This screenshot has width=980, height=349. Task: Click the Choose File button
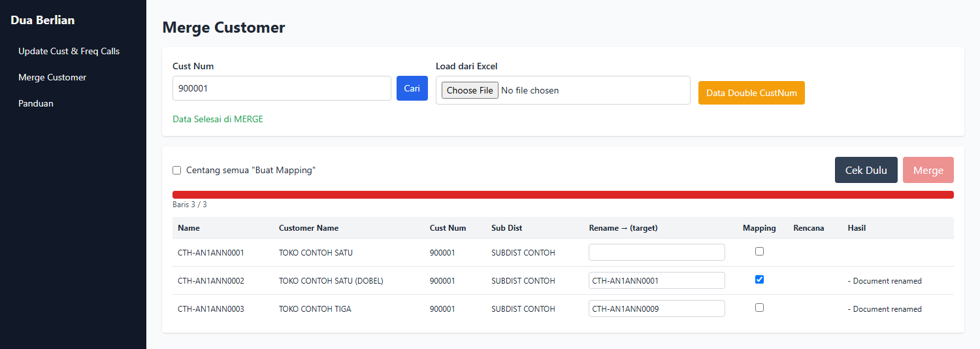tap(470, 90)
